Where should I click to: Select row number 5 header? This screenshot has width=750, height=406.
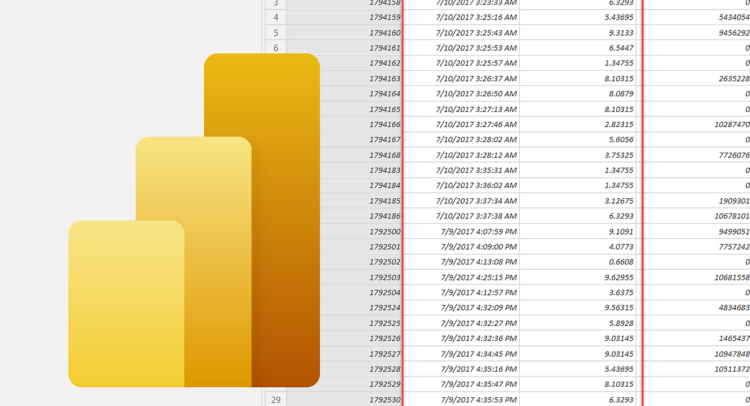(x=275, y=32)
